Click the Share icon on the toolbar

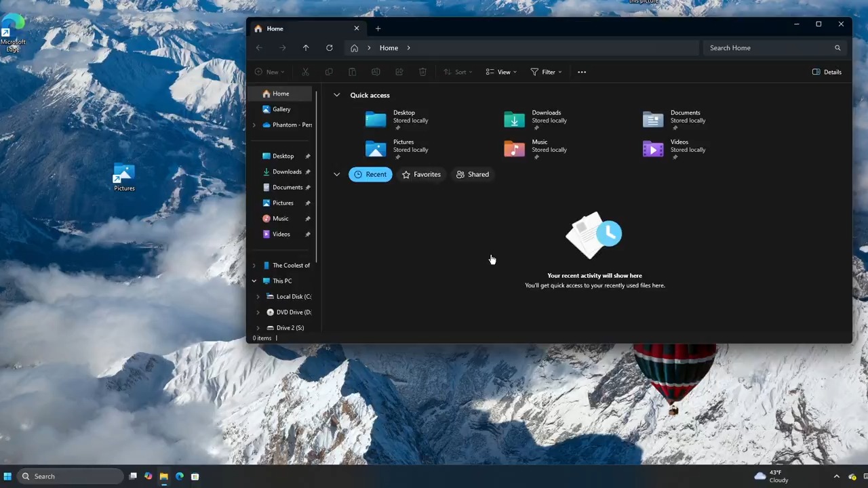399,72
